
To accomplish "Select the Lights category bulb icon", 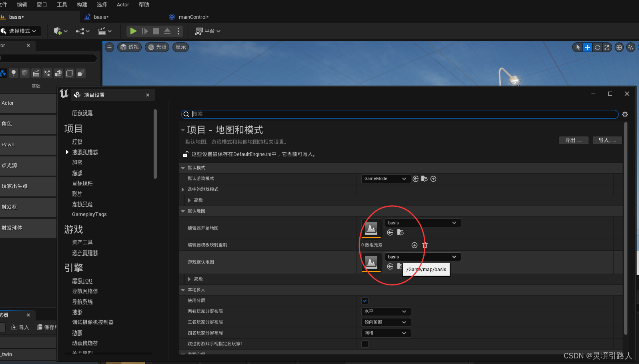I will (x=14, y=73).
